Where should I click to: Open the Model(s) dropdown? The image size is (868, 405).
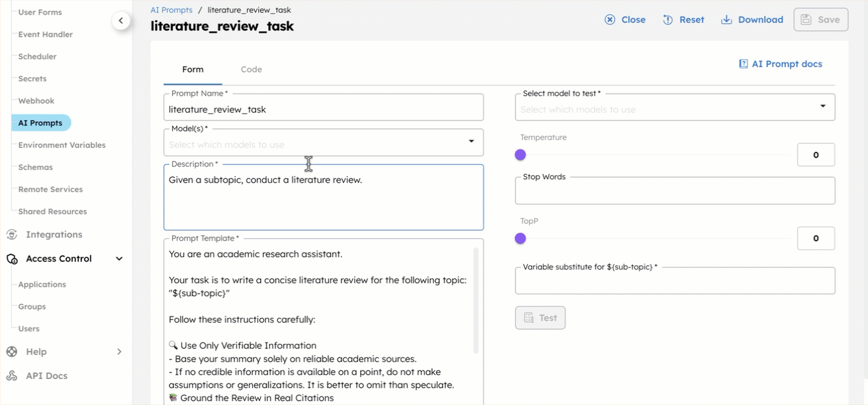(323, 142)
